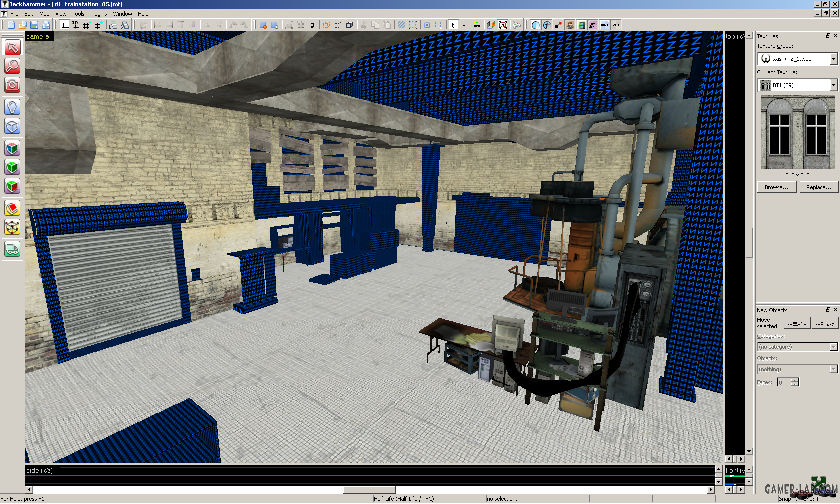840x504 pixels.
Task: Undock the Textures panel
Action: [x=828, y=36]
